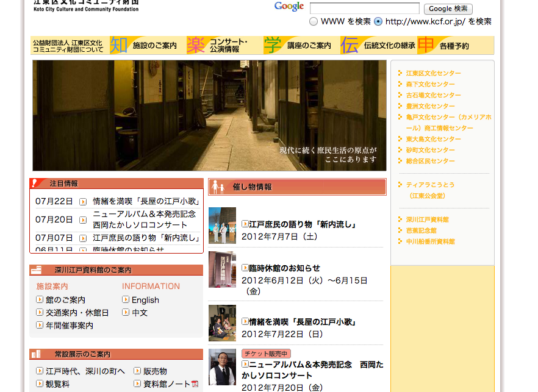Open event title 情緒を満喫「長屋の江戸小歌」in 催し物情報

pos(303,322)
